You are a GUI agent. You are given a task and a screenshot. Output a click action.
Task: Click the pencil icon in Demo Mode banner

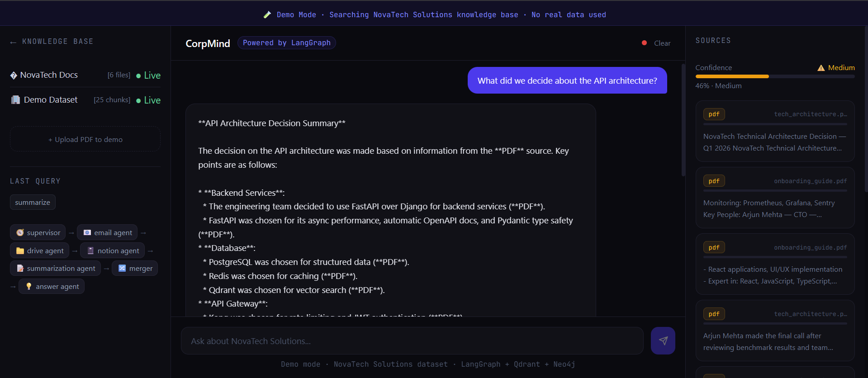coord(267,15)
